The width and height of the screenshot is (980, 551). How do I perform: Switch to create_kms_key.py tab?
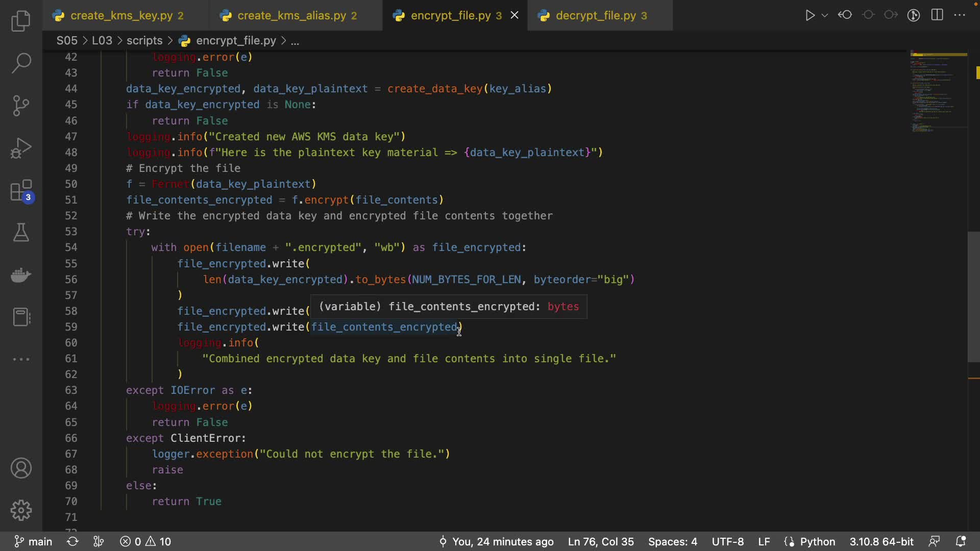[121, 16]
